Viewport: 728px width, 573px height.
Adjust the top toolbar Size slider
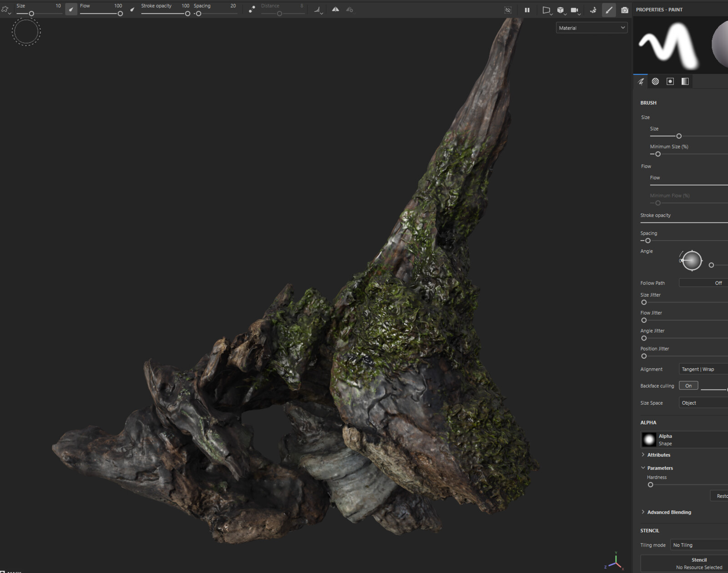[39, 14]
